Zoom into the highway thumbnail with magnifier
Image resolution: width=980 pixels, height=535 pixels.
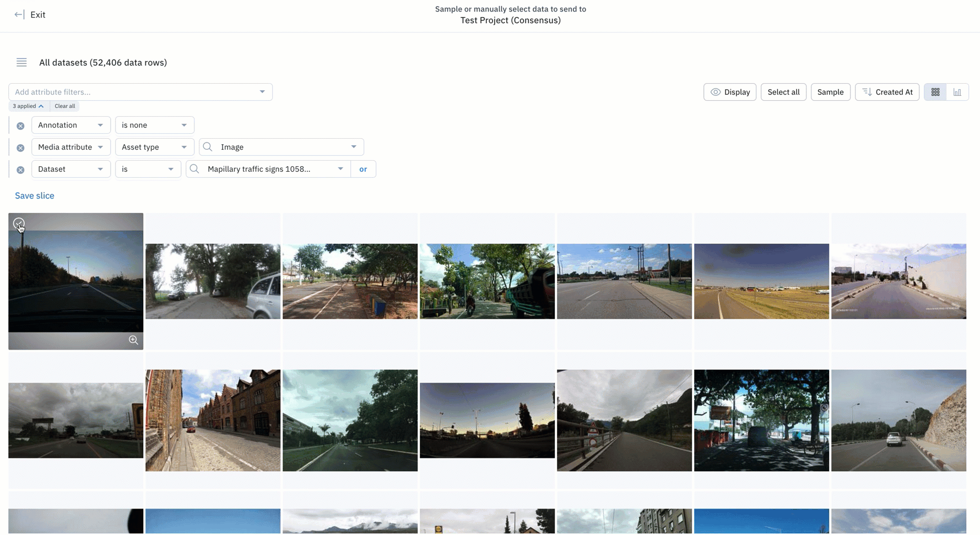tap(133, 340)
